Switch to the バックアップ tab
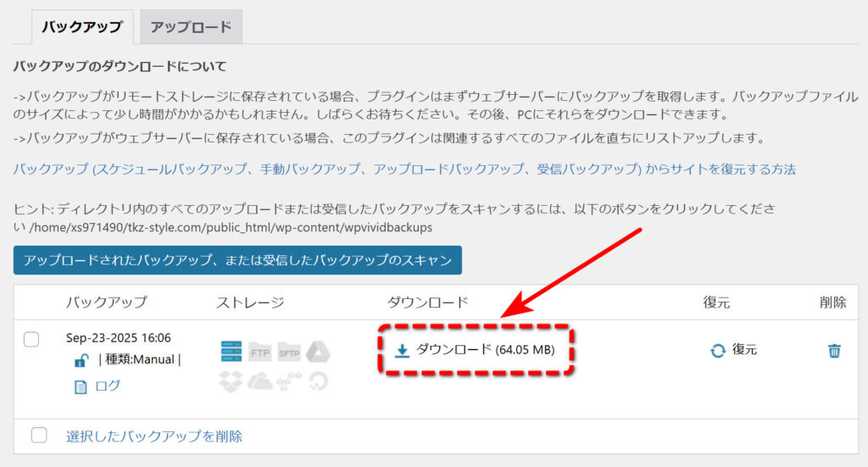The width and height of the screenshot is (868, 467). 82,27
